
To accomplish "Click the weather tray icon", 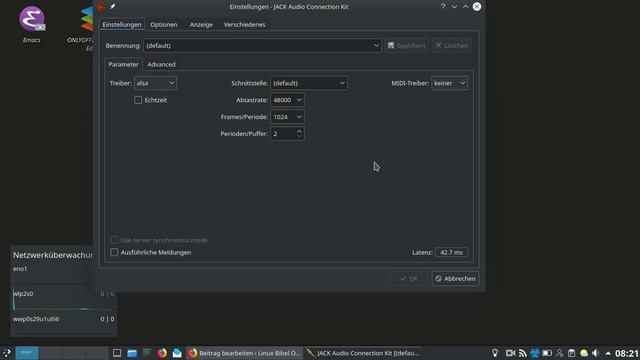I will 584,353.
